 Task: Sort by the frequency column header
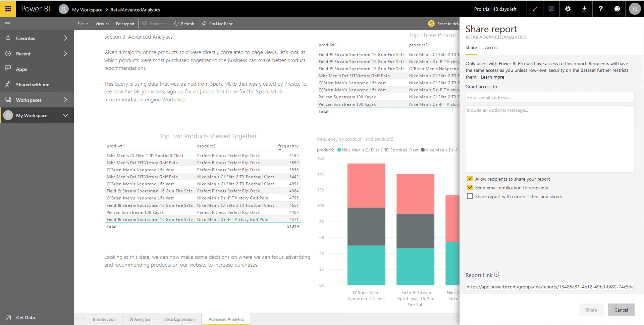click(288, 146)
